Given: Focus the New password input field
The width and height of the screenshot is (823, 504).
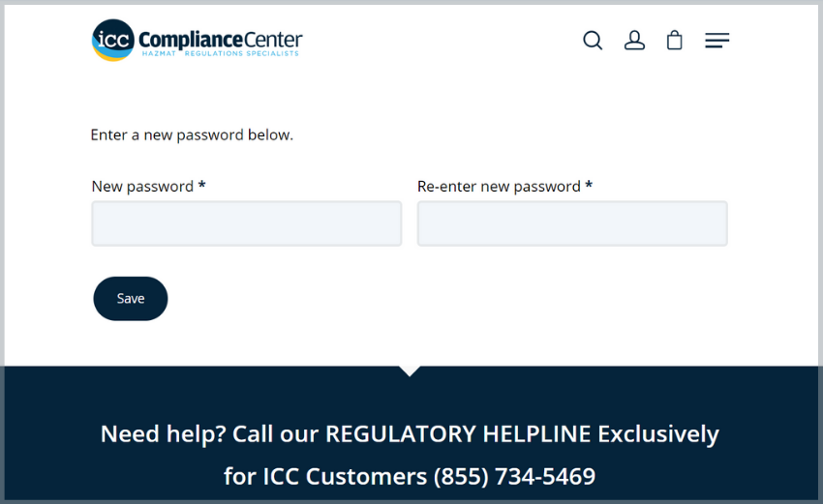Looking at the screenshot, I should pyautogui.click(x=247, y=223).
